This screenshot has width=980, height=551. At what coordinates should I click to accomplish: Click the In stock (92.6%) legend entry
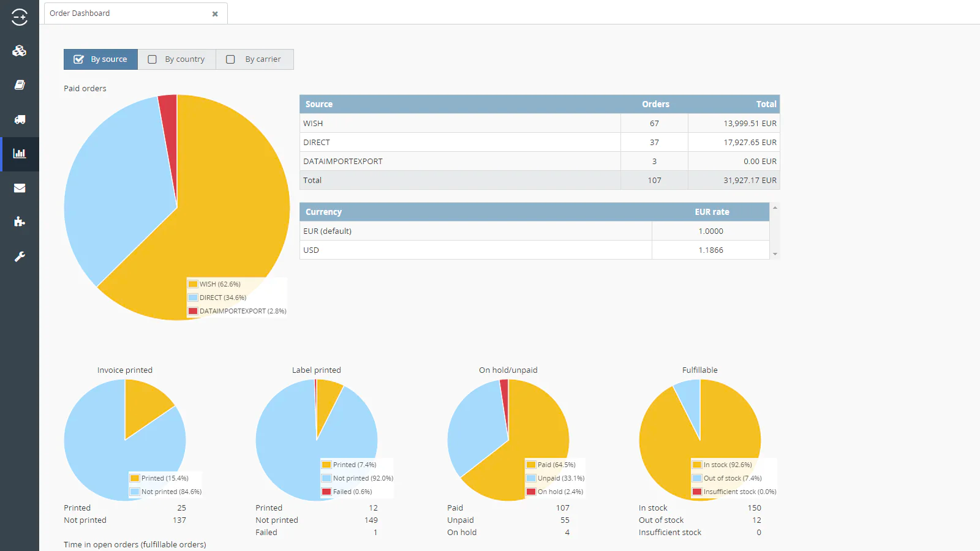(x=722, y=465)
